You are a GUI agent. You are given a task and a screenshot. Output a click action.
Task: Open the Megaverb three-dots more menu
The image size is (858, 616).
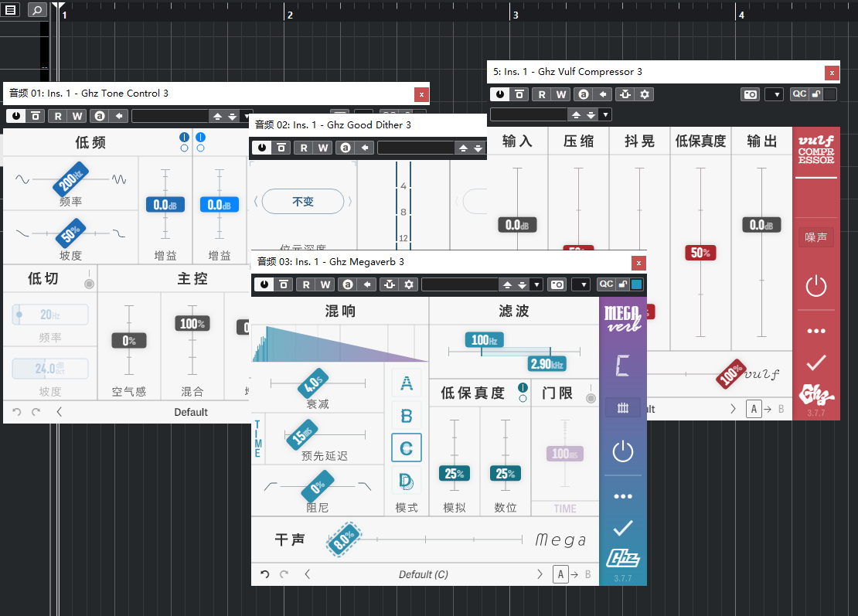[x=622, y=496]
